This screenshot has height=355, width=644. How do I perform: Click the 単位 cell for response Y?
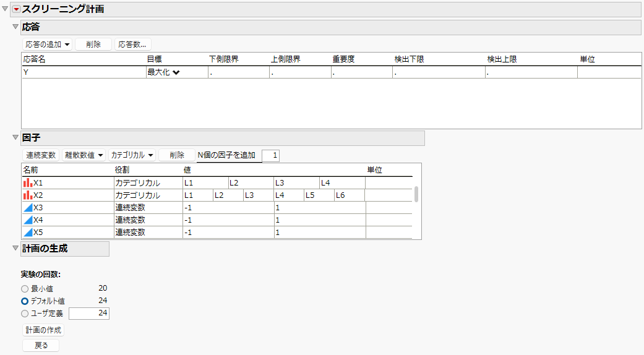tap(609, 72)
